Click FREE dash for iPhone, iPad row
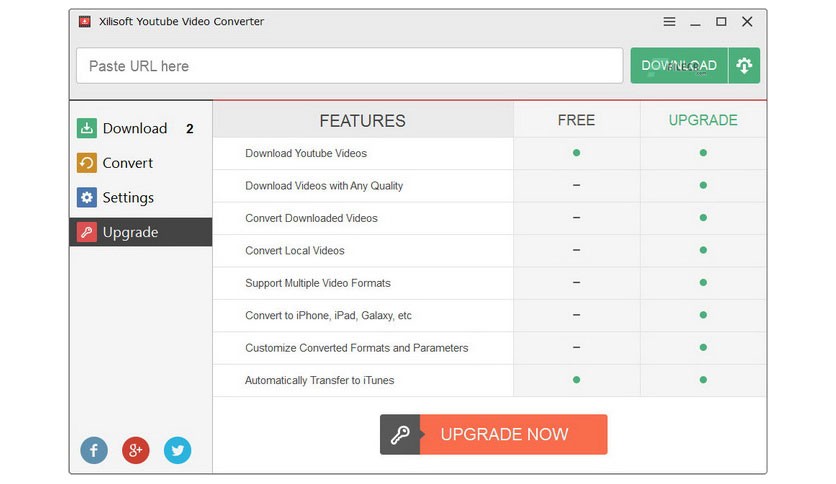 576,315
